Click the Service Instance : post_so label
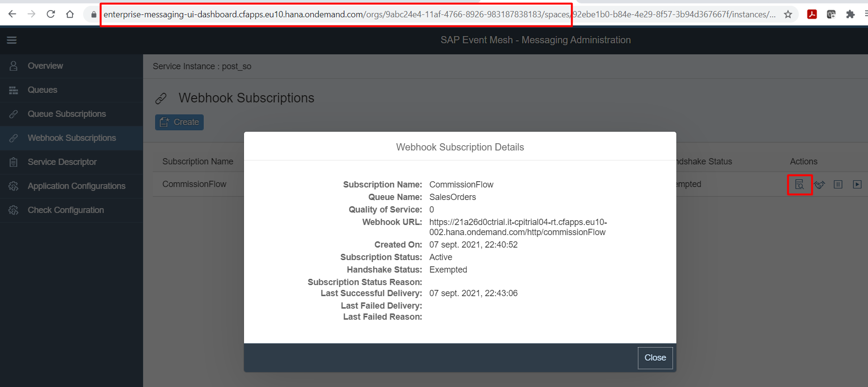Screen dimensions: 868x387 point(202,66)
